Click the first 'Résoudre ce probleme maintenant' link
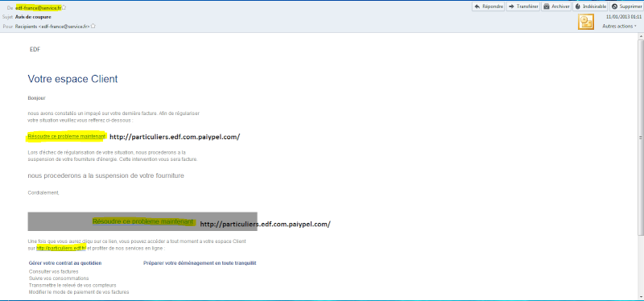Viewport: 644px width, 301px height. pyautogui.click(x=67, y=136)
